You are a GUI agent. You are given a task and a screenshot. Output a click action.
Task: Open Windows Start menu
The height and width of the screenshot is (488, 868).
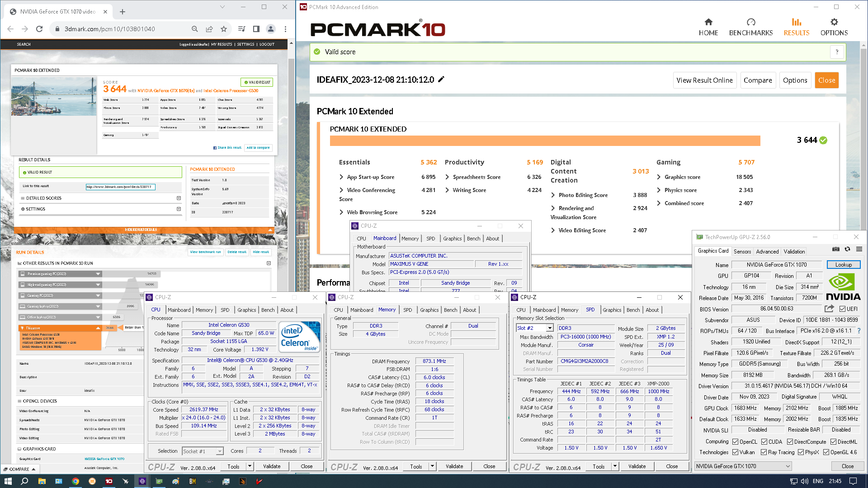pyautogui.click(x=8, y=481)
